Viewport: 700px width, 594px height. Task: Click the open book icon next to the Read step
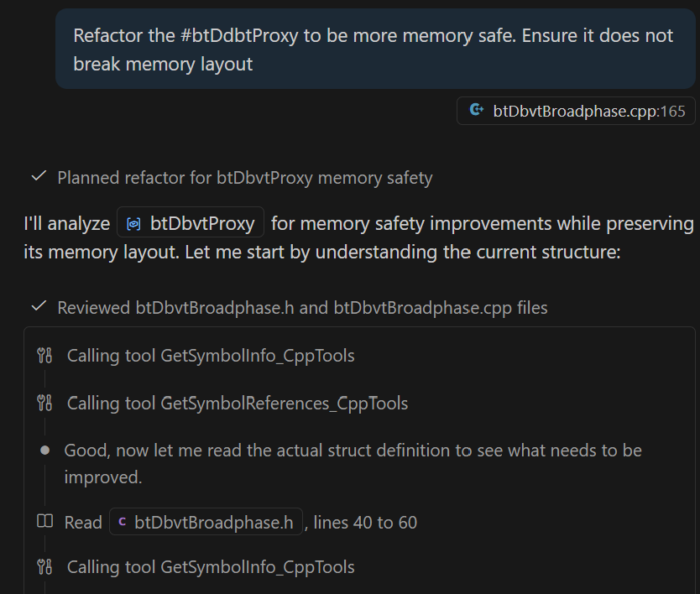pyautogui.click(x=45, y=522)
